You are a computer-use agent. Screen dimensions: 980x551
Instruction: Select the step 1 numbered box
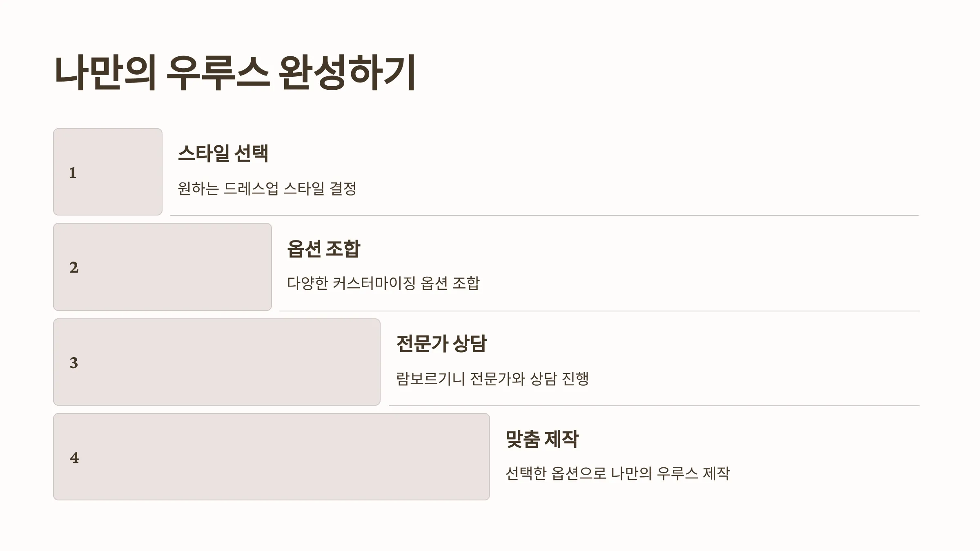click(x=108, y=172)
